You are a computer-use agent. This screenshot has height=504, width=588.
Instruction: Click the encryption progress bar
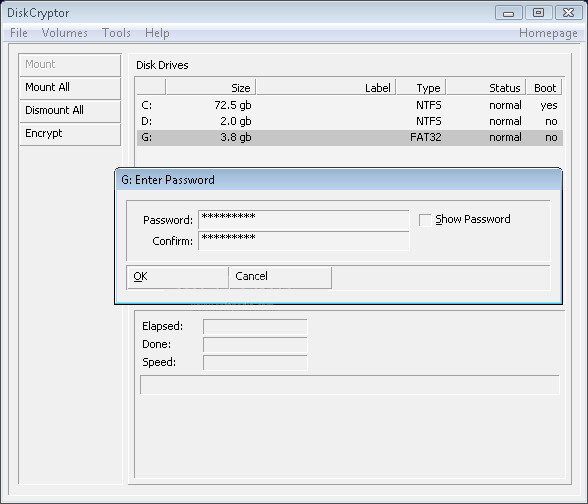tap(350, 384)
